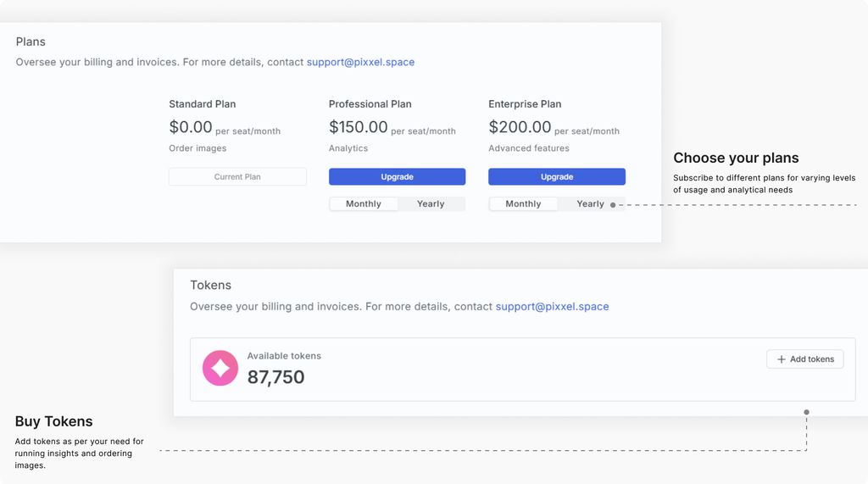The image size is (868, 484).
Task: Click the $150.00 price text
Action: pyautogui.click(x=359, y=127)
